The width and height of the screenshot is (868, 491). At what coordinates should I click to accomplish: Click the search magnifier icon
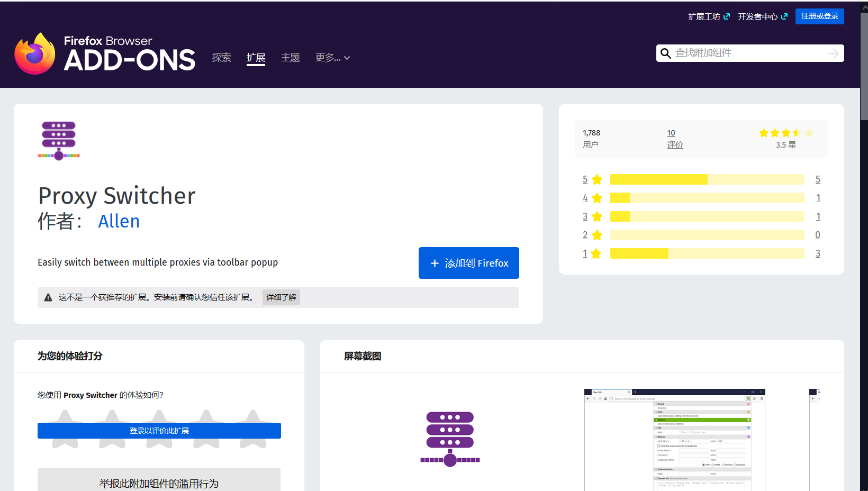[x=666, y=53]
